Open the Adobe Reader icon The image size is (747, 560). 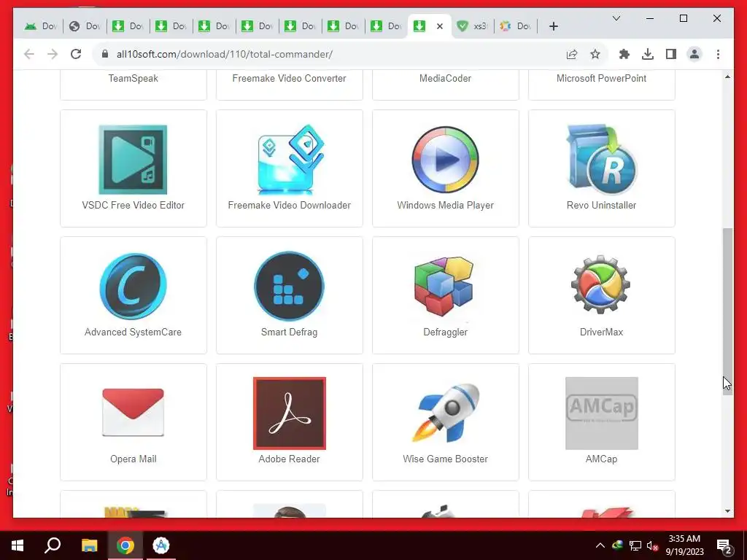click(289, 413)
